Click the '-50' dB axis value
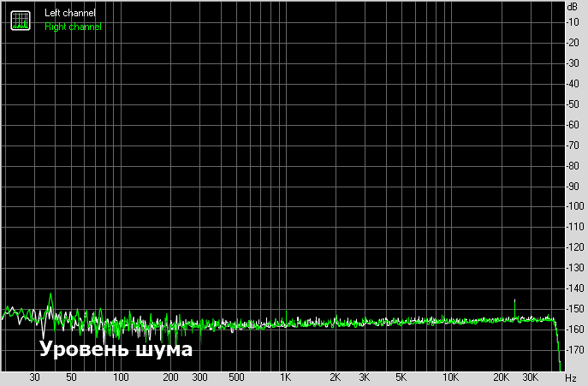The image size is (588, 386). [573, 104]
